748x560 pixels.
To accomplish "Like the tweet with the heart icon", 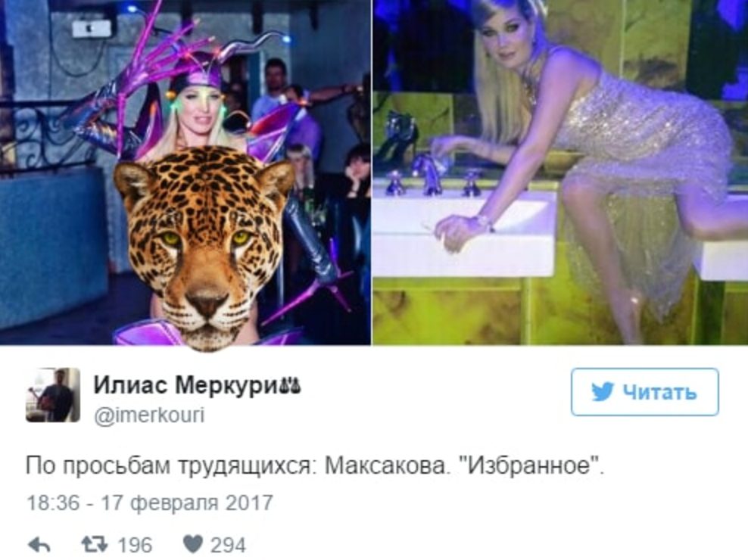I will click(x=193, y=545).
